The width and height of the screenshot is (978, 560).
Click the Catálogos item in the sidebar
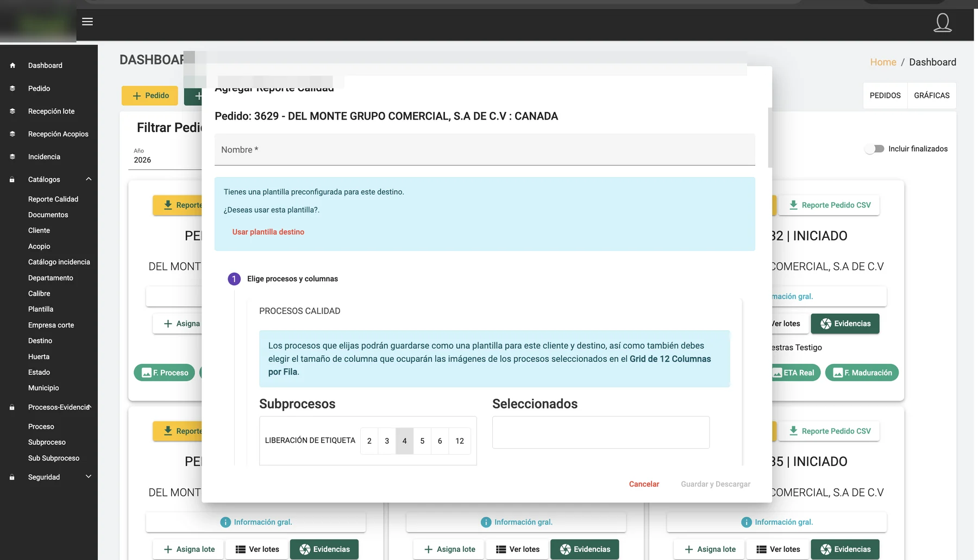(x=49, y=179)
